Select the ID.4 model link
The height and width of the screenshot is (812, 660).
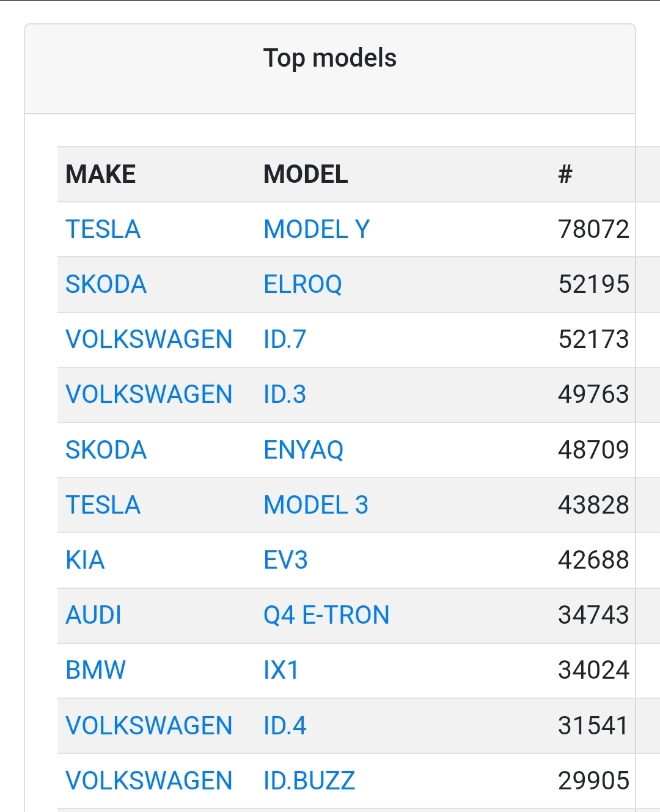285,726
